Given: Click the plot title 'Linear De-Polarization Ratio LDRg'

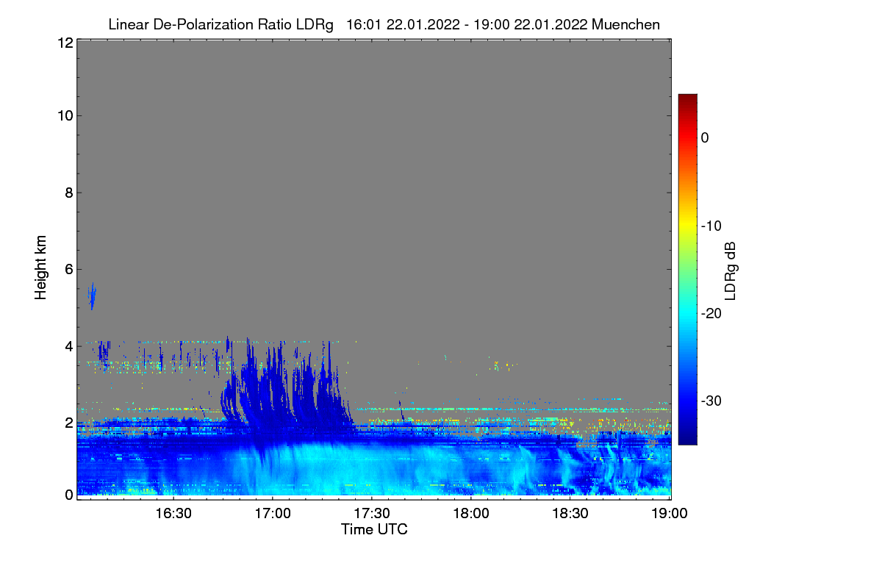Looking at the screenshot, I should (x=220, y=24).
